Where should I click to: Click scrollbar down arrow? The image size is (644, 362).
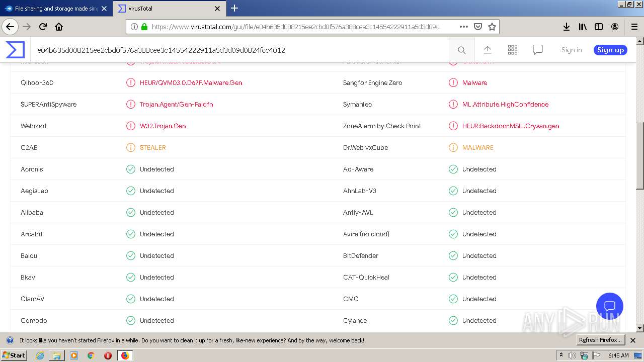point(640,328)
